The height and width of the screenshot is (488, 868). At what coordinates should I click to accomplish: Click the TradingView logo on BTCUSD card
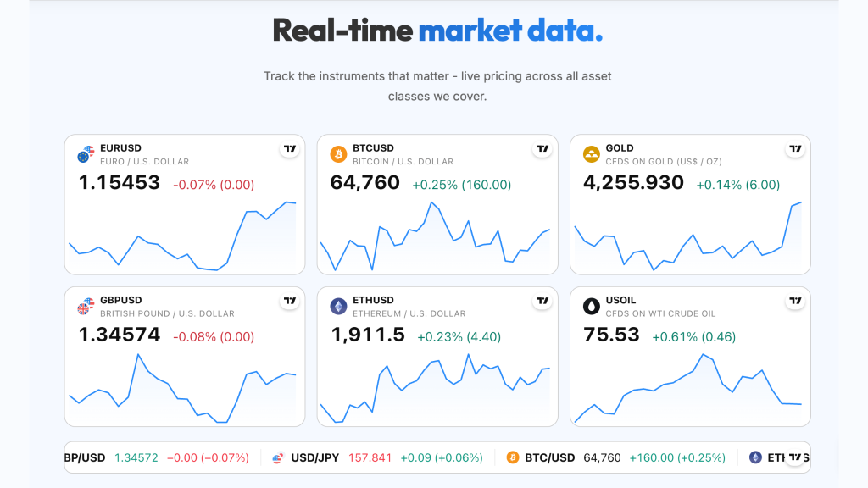tap(542, 148)
